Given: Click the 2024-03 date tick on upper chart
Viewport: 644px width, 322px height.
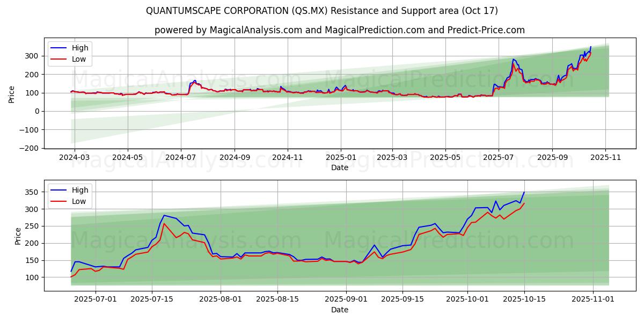Looking at the screenshot, I should pyautogui.click(x=75, y=158).
